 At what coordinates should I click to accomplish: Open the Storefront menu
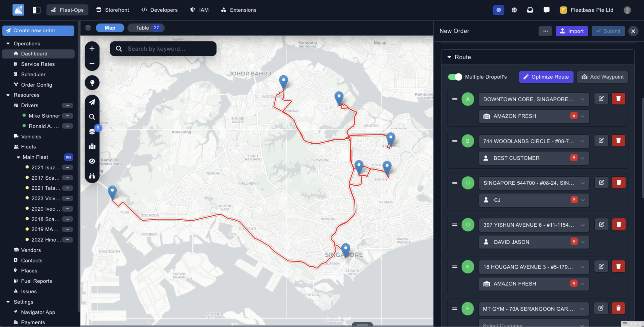[113, 10]
